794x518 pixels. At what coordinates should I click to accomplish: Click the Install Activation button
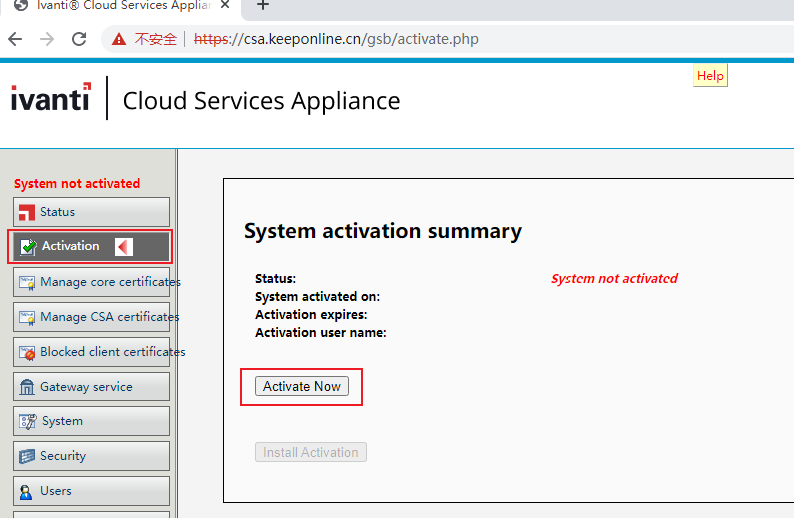[310, 452]
